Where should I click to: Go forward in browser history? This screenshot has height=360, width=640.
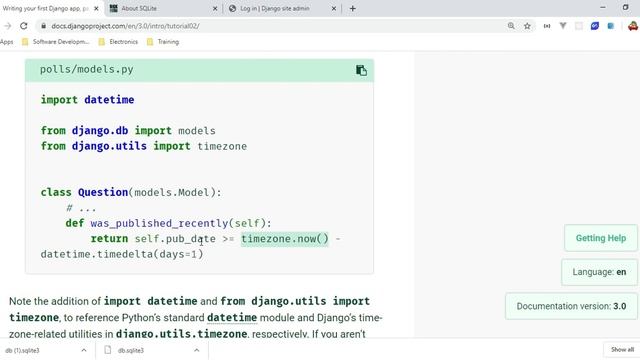(x=7, y=26)
